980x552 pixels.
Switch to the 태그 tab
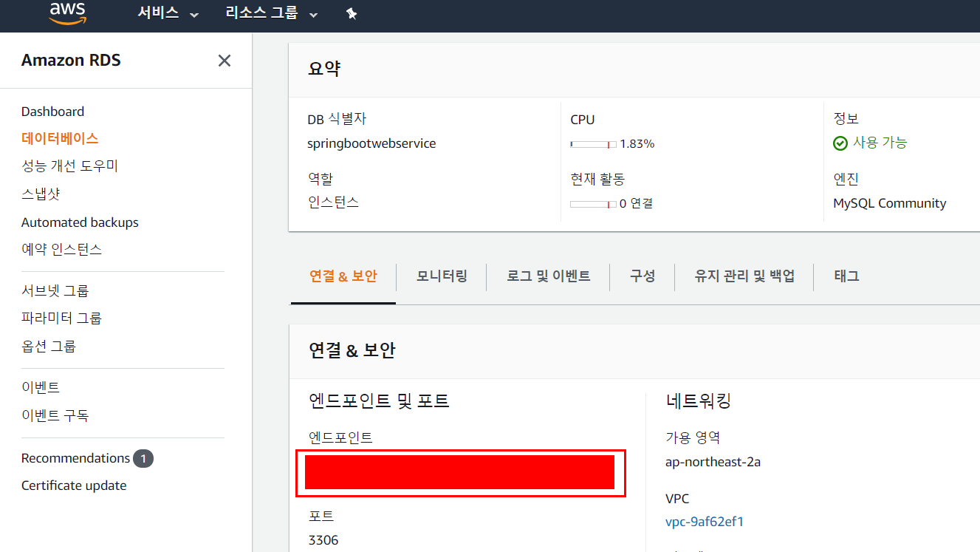[x=846, y=276]
